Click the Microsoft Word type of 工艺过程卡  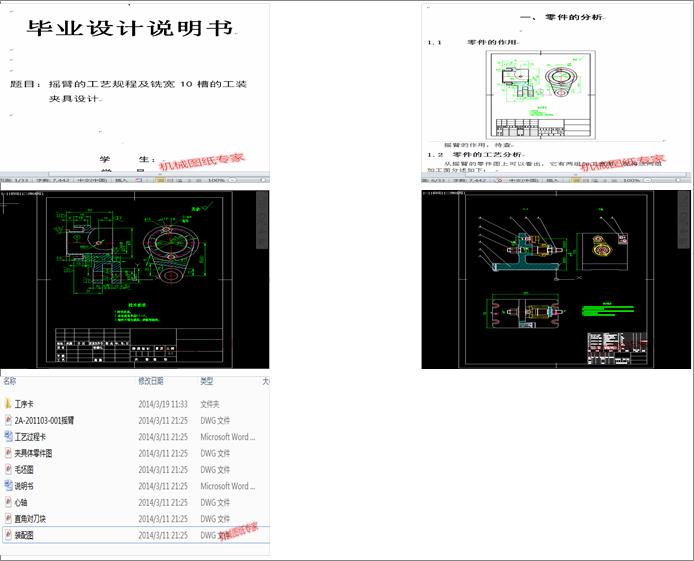(x=227, y=437)
